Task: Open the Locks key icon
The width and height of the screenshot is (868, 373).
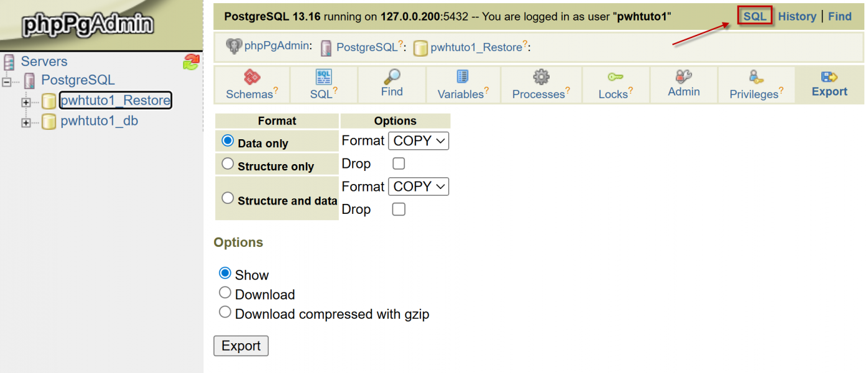Action: tap(615, 77)
